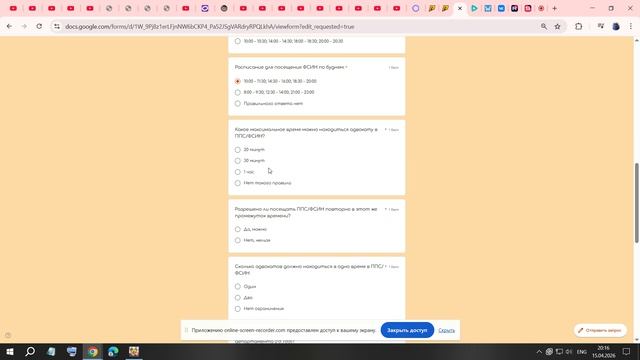Pick the "Два" lawyer count option
Screen dimensions: 640x360
coord(238,298)
